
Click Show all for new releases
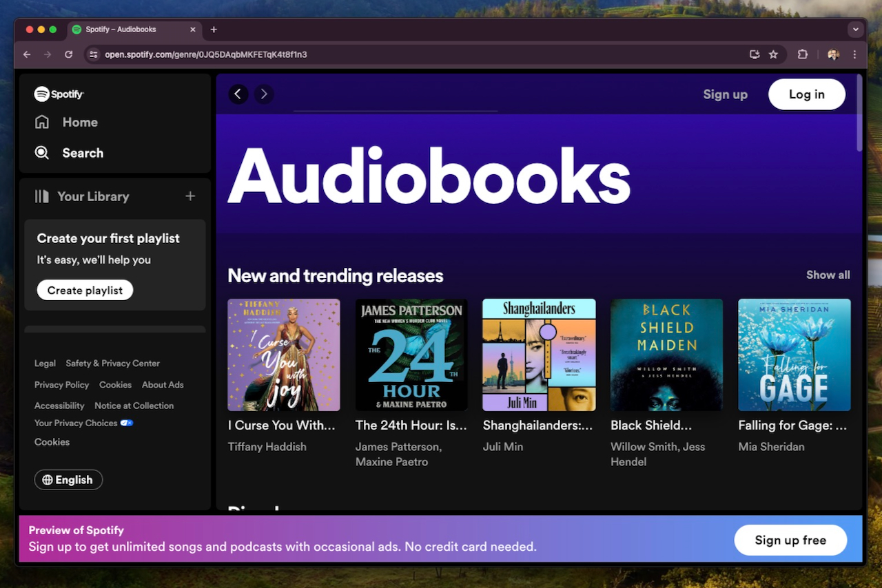(x=828, y=275)
